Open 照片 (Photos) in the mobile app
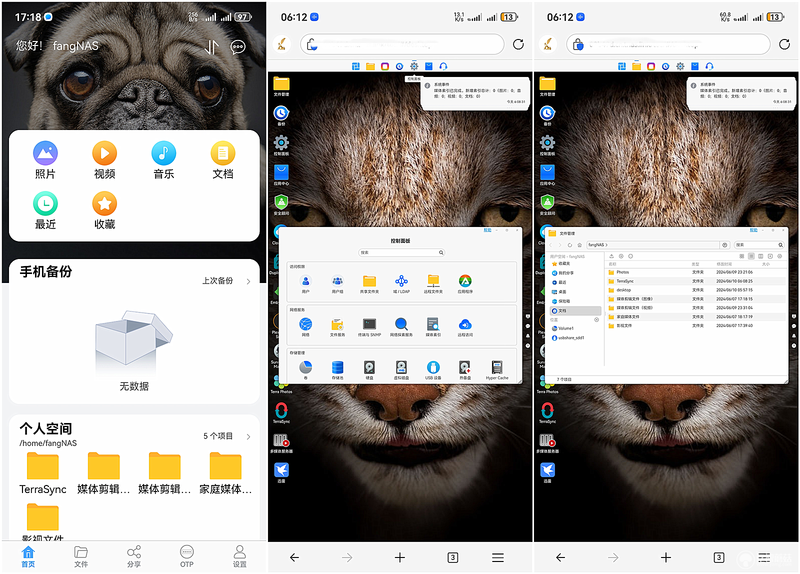800x574 pixels. pyautogui.click(x=45, y=160)
